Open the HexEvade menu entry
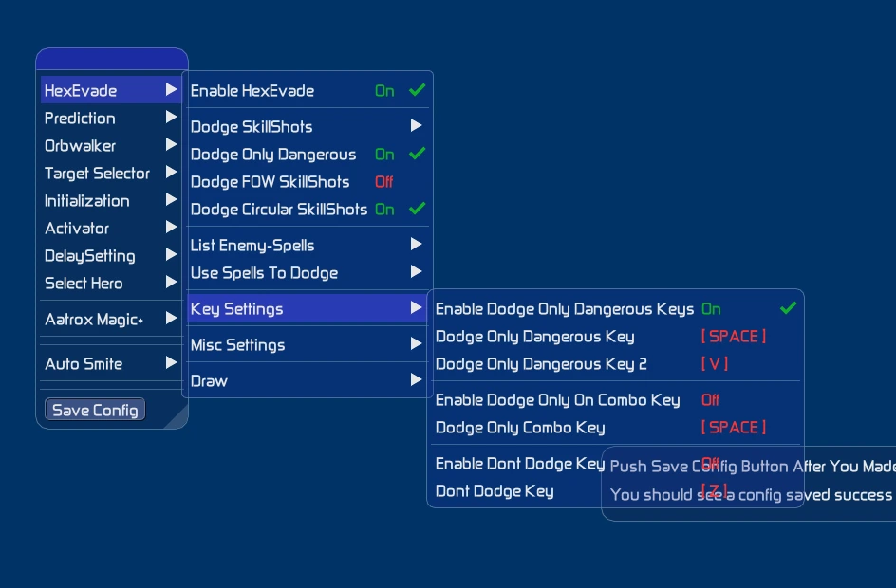Viewport: 896px width, 588px height. point(111,90)
